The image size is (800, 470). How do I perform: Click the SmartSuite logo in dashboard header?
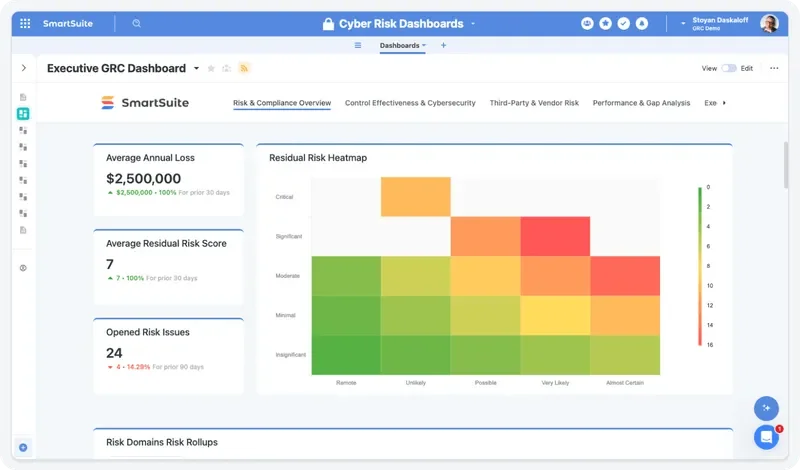pos(145,103)
